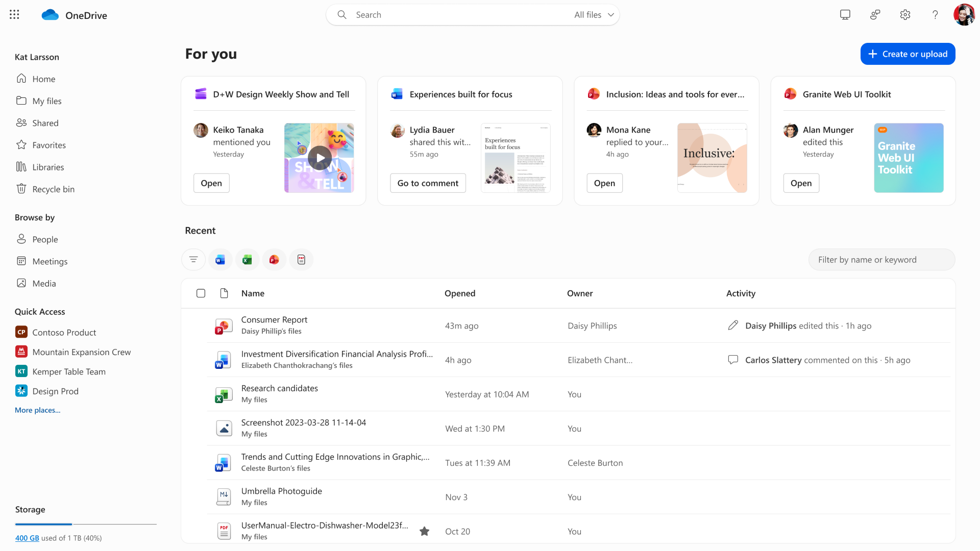The height and width of the screenshot is (551, 980).
Task: Filter recent files by Word documents
Action: coord(220,260)
